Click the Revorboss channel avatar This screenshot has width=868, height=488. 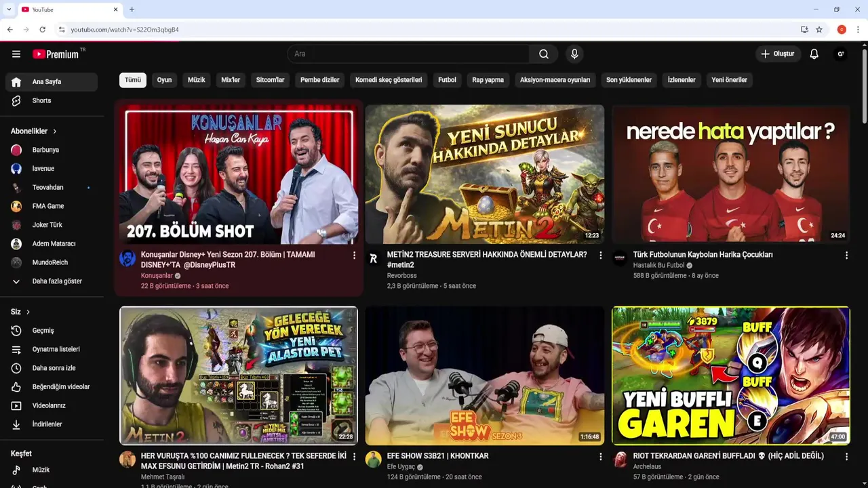coord(373,258)
